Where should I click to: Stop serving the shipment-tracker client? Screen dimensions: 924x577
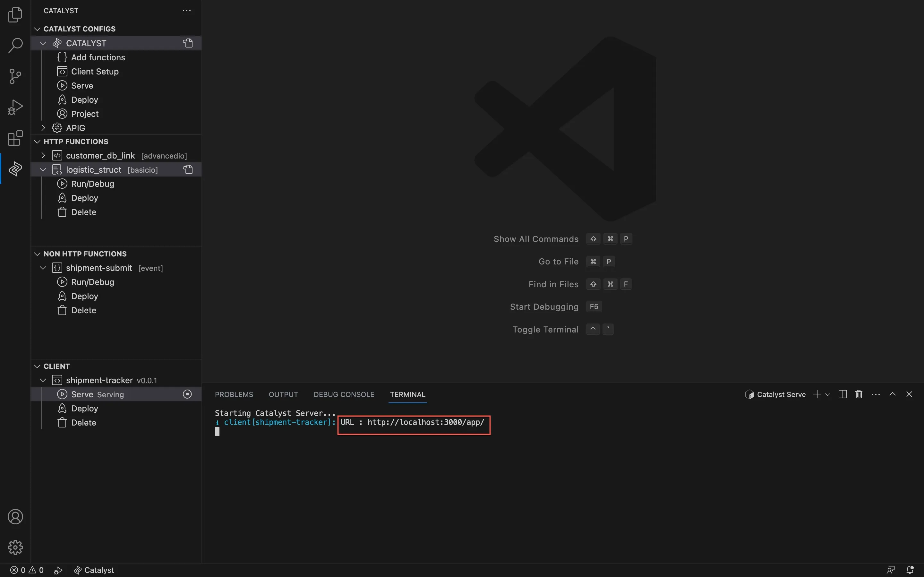[x=187, y=394]
